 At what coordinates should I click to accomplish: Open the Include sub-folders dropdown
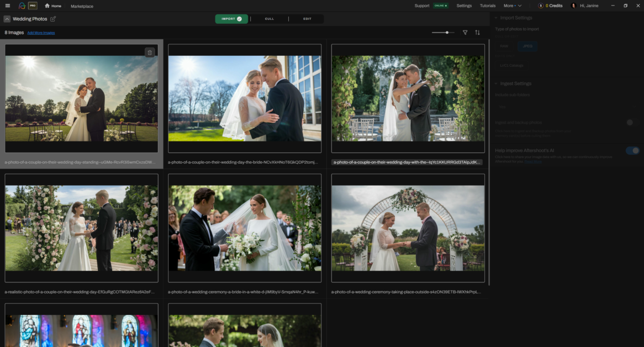[566, 107]
